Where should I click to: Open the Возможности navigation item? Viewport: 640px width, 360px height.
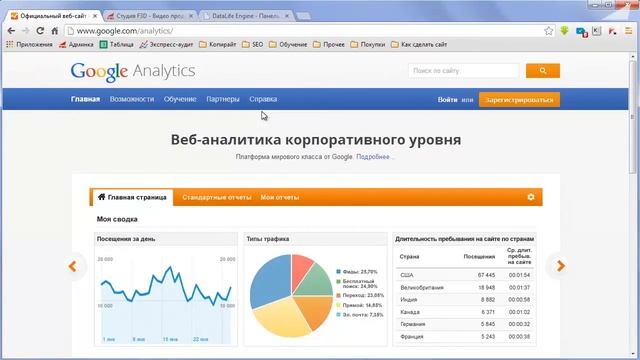tap(132, 99)
